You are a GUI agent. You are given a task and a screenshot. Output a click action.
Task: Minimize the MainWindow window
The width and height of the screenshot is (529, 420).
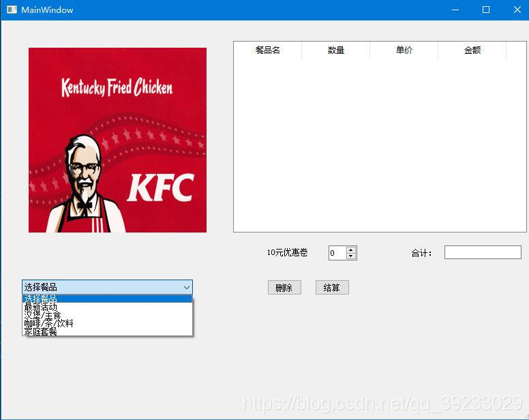(x=455, y=10)
